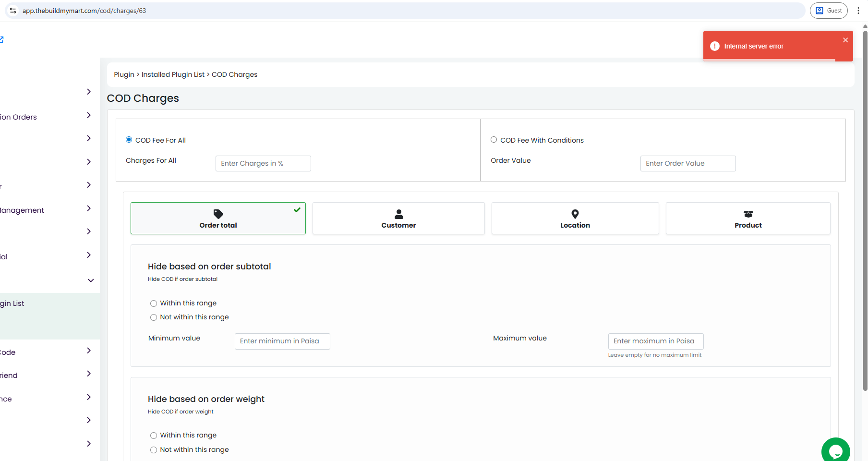
Task: Click the site info icon in address bar
Action: pyautogui.click(x=13, y=11)
